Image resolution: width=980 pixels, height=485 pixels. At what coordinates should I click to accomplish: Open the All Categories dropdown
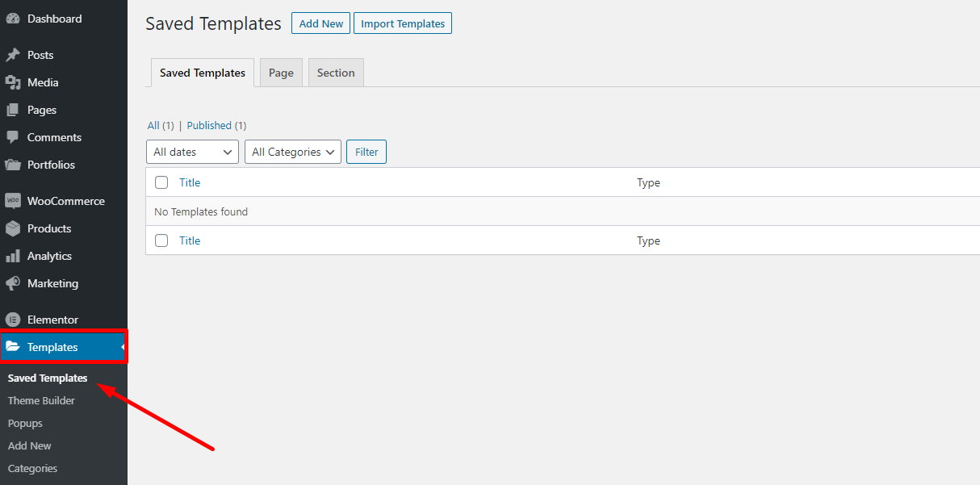[293, 152]
